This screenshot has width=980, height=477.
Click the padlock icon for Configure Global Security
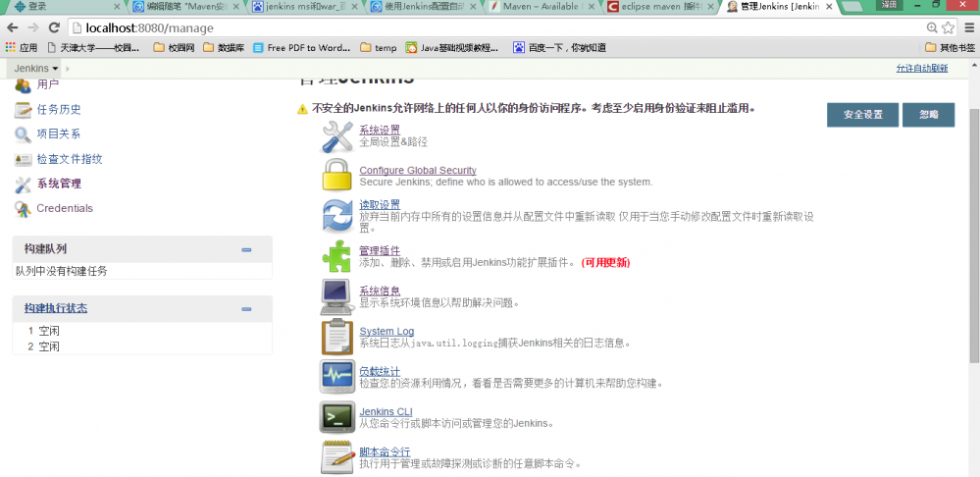tap(336, 175)
